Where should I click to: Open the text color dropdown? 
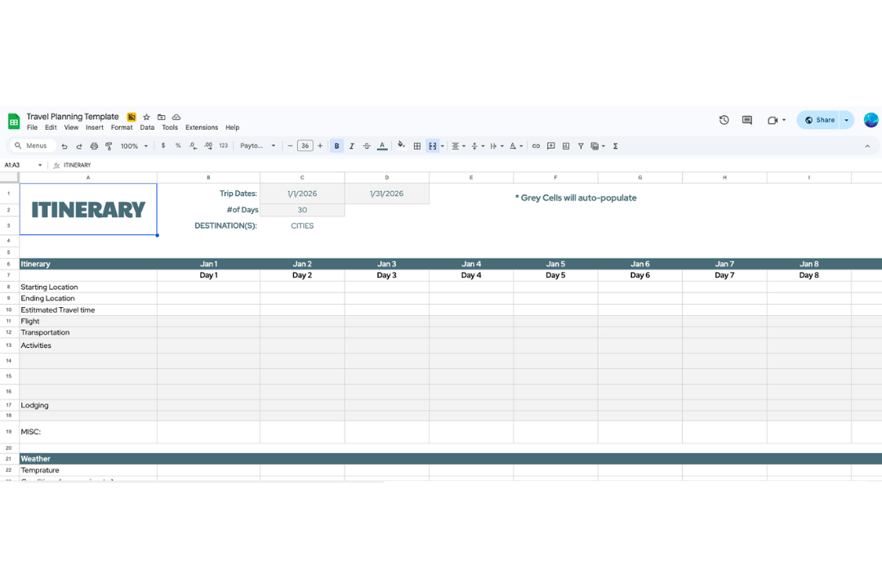381,146
